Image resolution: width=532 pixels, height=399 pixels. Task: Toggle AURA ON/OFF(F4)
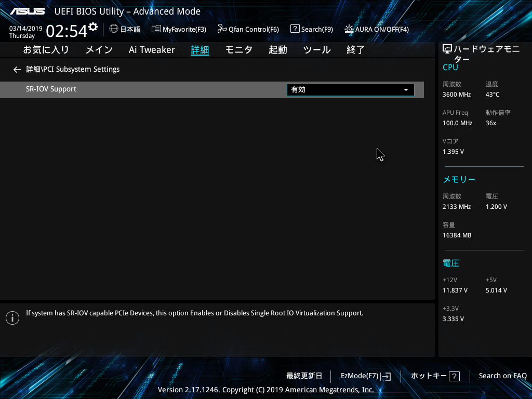pos(377,29)
